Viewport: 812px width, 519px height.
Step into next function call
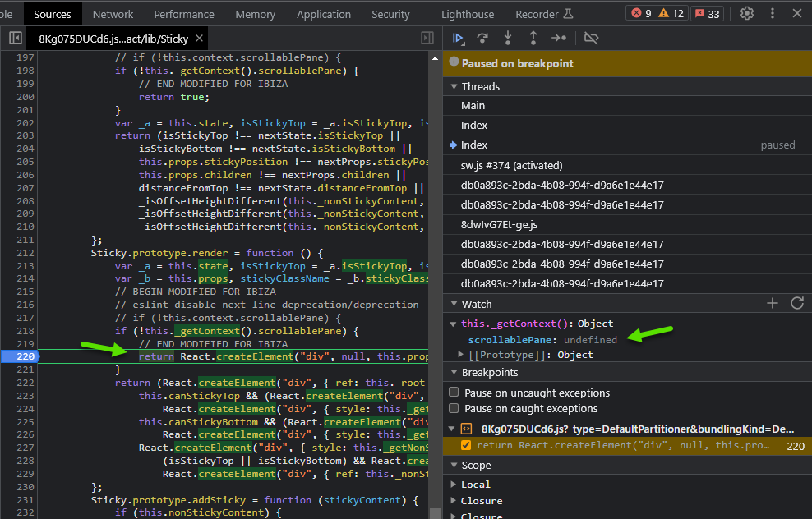click(509, 38)
